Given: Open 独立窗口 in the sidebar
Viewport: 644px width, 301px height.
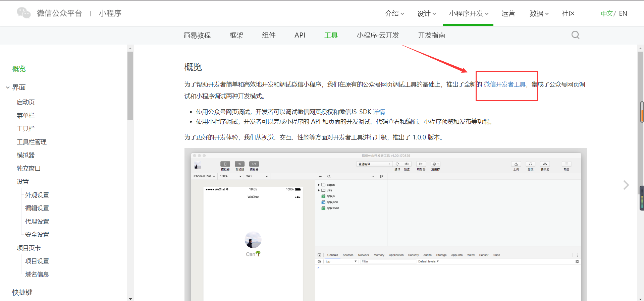Looking at the screenshot, I should 29,169.
